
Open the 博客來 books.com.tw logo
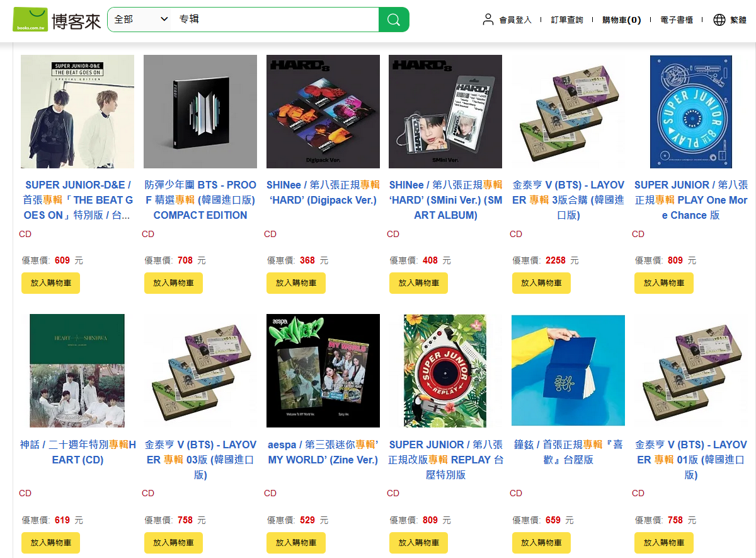click(x=57, y=20)
